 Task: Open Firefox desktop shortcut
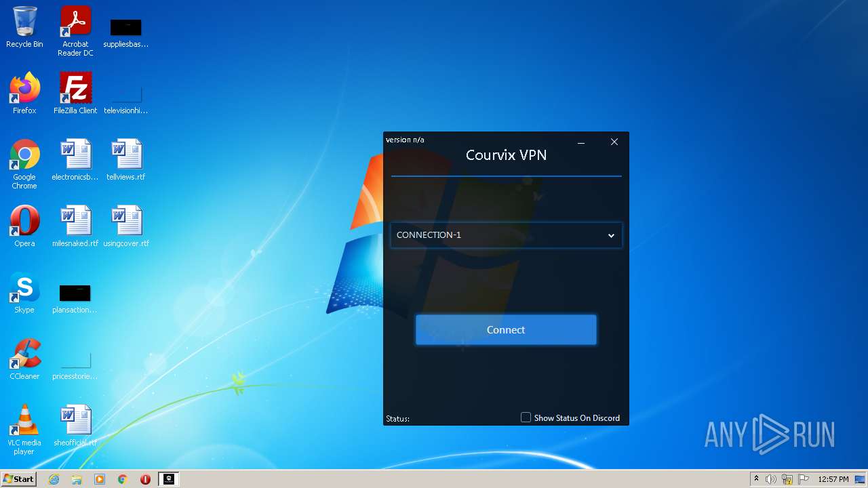(24, 94)
